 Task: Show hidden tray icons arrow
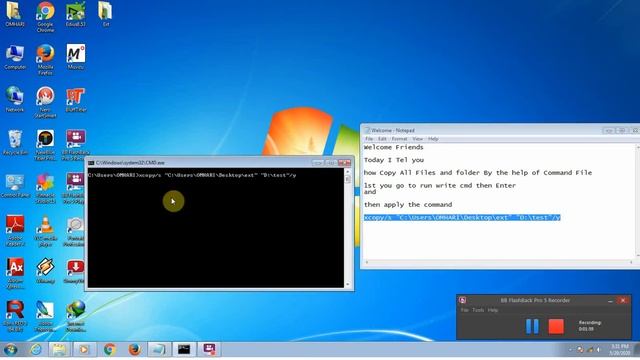pos(571,350)
